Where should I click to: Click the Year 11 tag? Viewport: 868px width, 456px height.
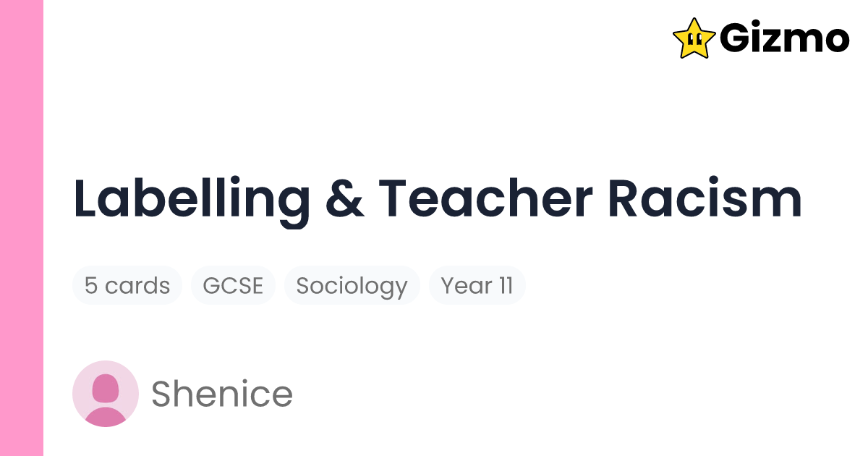click(x=477, y=286)
